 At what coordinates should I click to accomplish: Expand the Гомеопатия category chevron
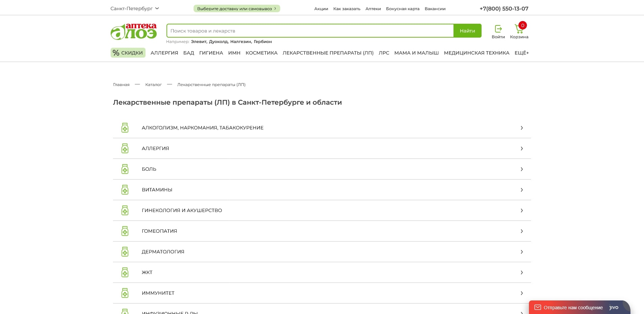(x=521, y=231)
